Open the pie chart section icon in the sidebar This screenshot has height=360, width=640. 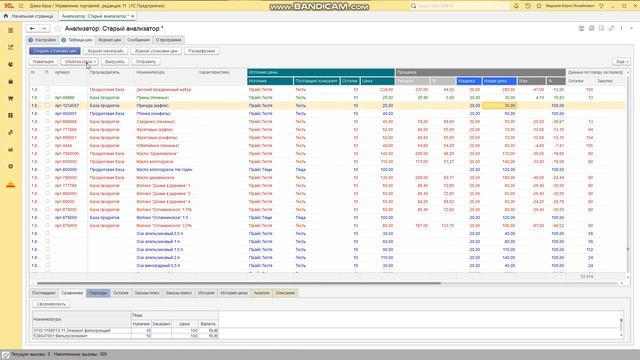point(11,64)
